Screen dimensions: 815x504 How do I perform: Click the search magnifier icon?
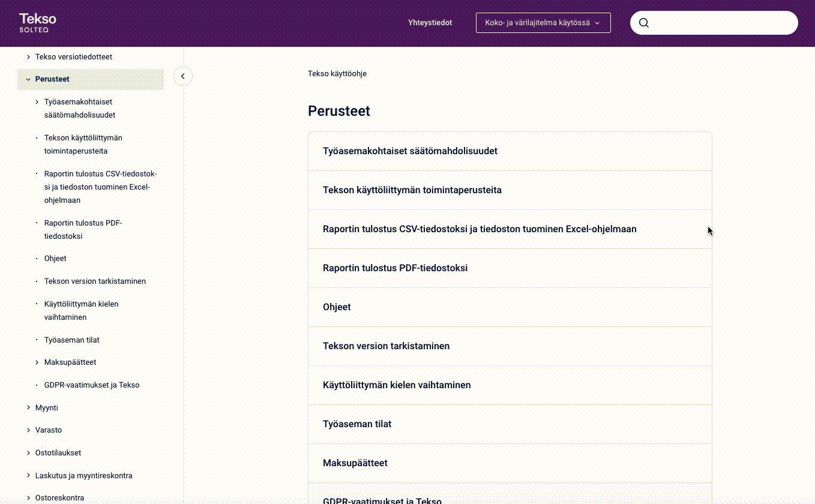644,23
